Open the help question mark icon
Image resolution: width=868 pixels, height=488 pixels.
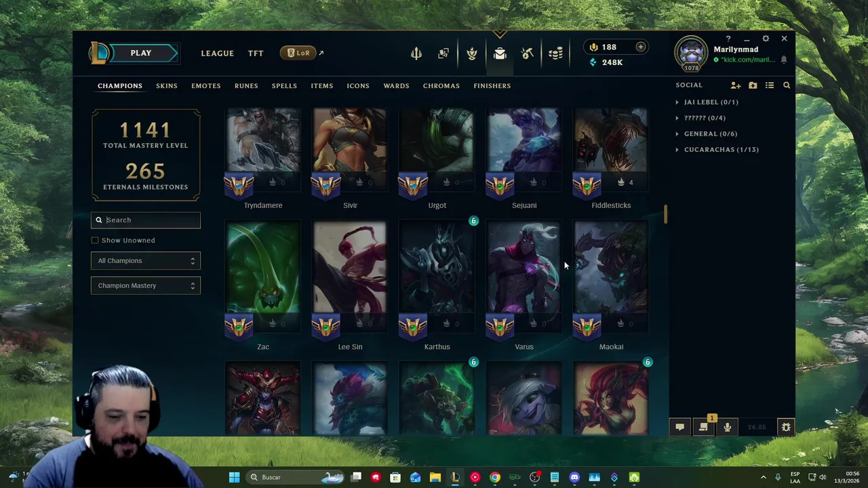(x=728, y=39)
